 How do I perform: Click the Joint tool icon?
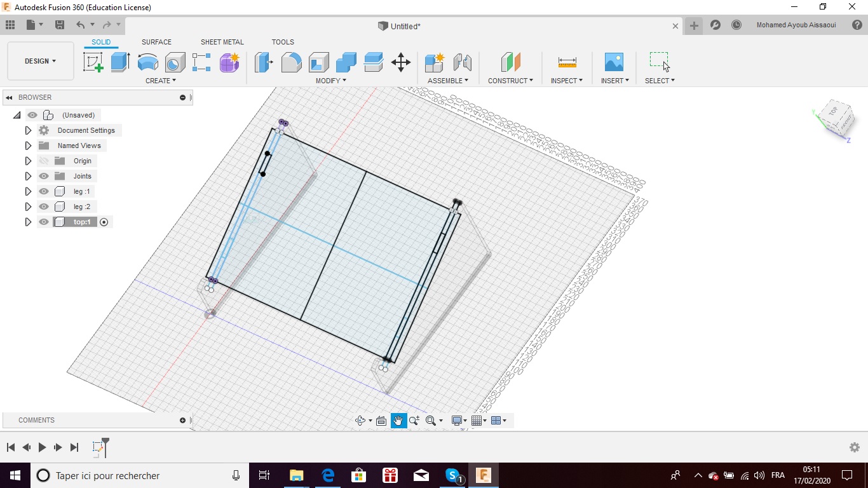(x=463, y=62)
